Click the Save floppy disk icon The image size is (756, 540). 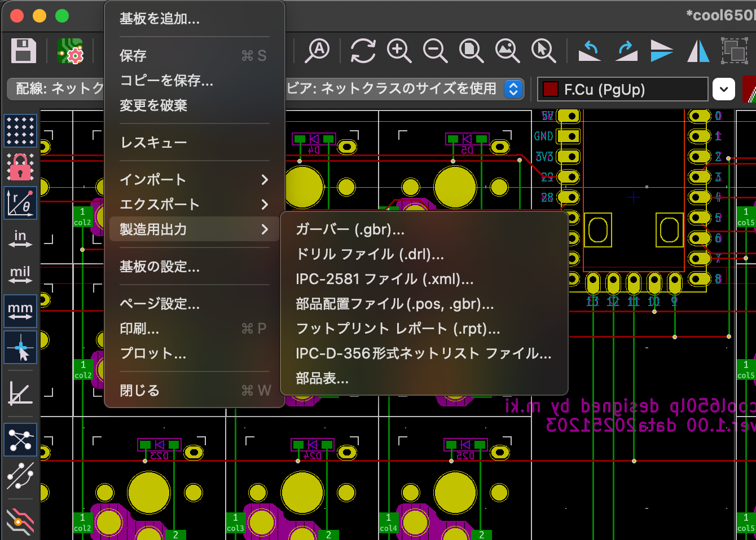tap(24, 51)
